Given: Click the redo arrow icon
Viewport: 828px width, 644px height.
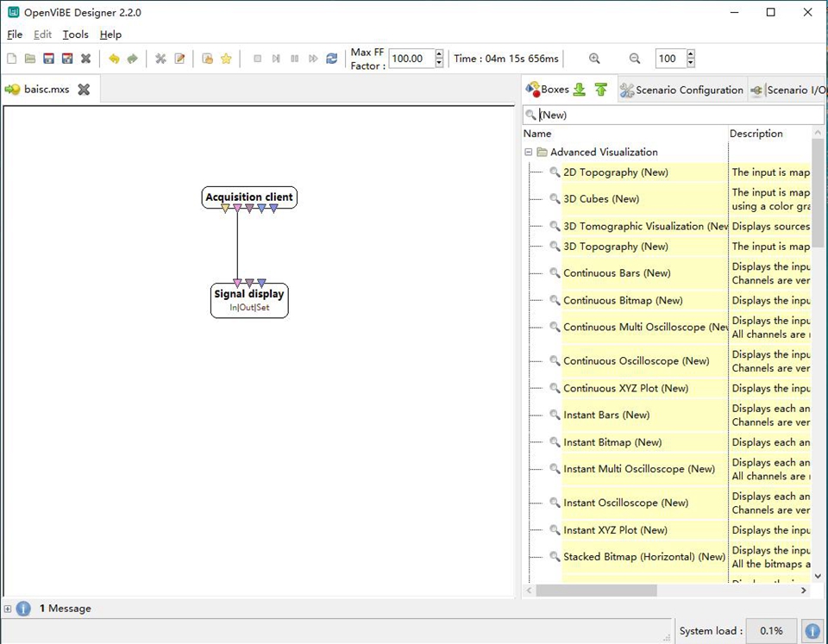Looking at the screenshot, I should (132, 59).
